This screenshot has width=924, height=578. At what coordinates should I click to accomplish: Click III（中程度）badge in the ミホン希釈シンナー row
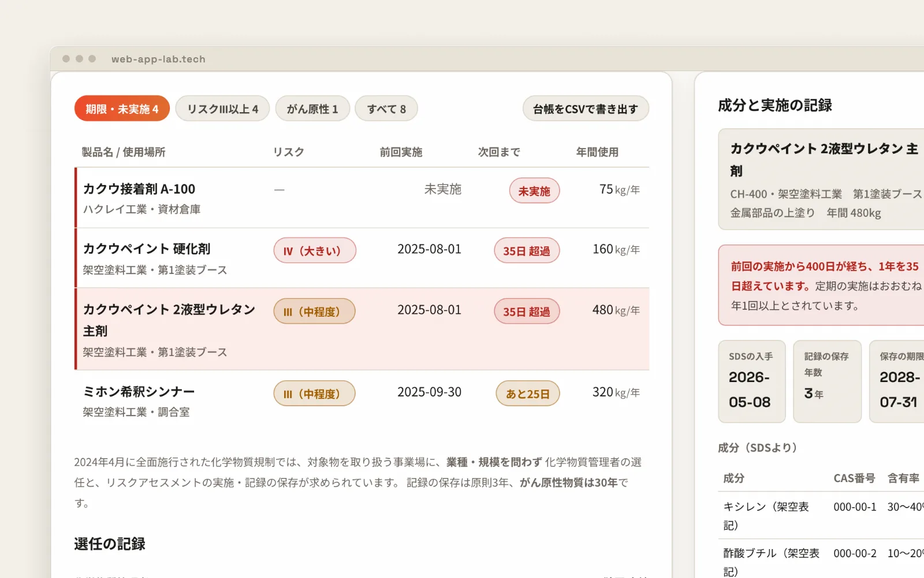(314, 394)
